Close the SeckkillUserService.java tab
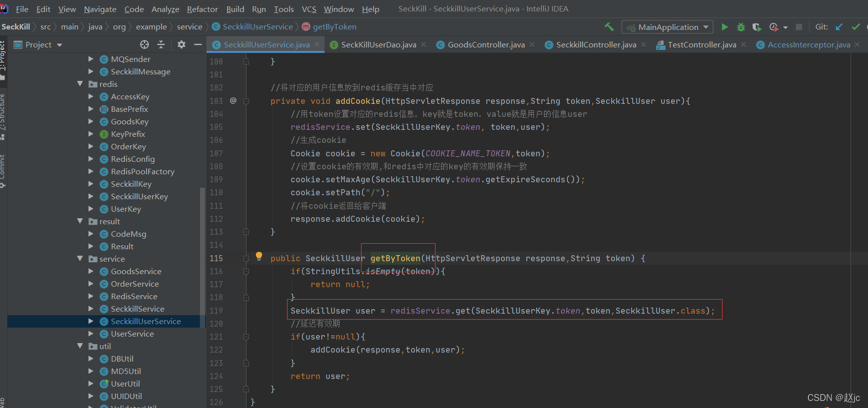 317,44
